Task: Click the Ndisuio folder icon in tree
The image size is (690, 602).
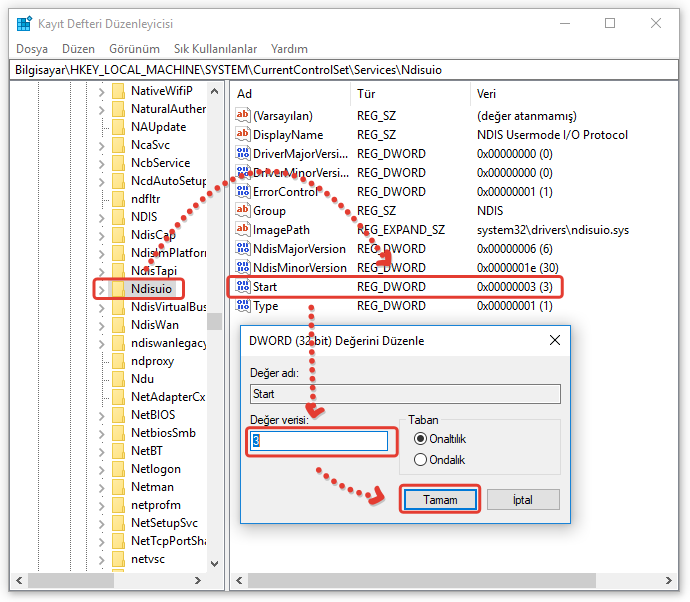Action: point(118,289)
